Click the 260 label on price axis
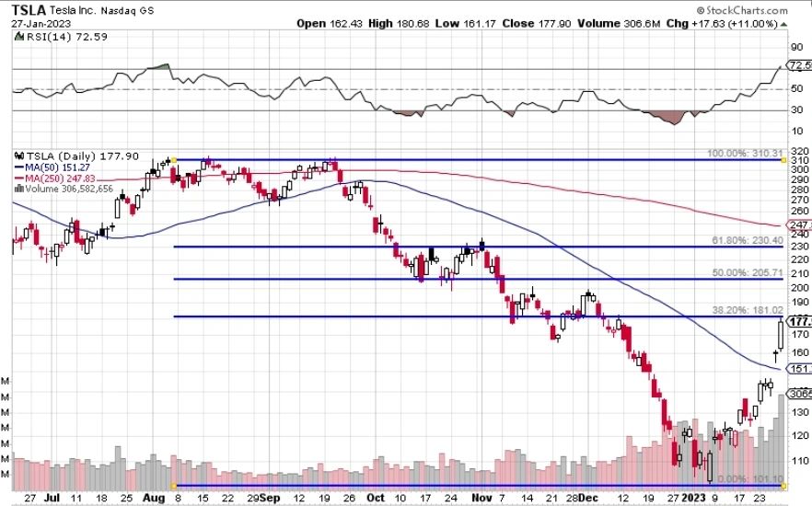This screenshot has height=506, width=812. click(799, 211)
